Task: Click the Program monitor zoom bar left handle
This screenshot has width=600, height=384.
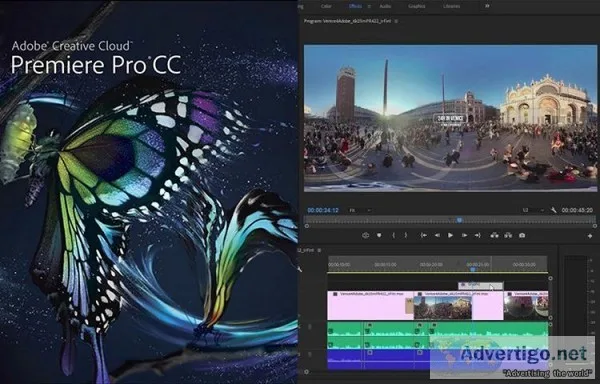Action: coord(307,226)
